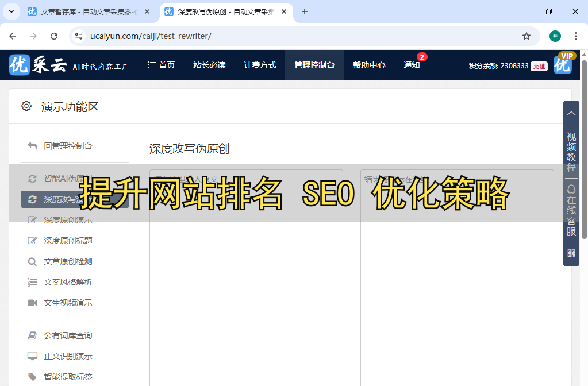This screenshot has height=386, width=588.
Task: Open the Chrome three-dot menu
Action: [575, 36]
